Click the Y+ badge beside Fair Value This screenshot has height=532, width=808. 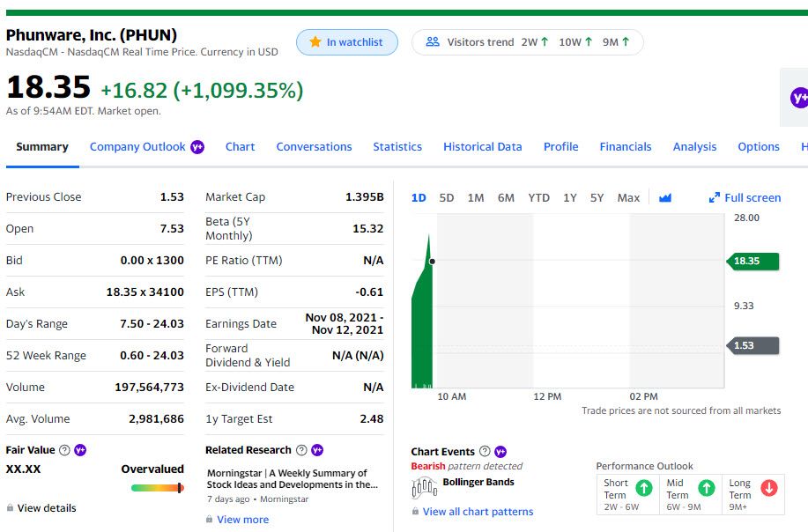(80, 450)
